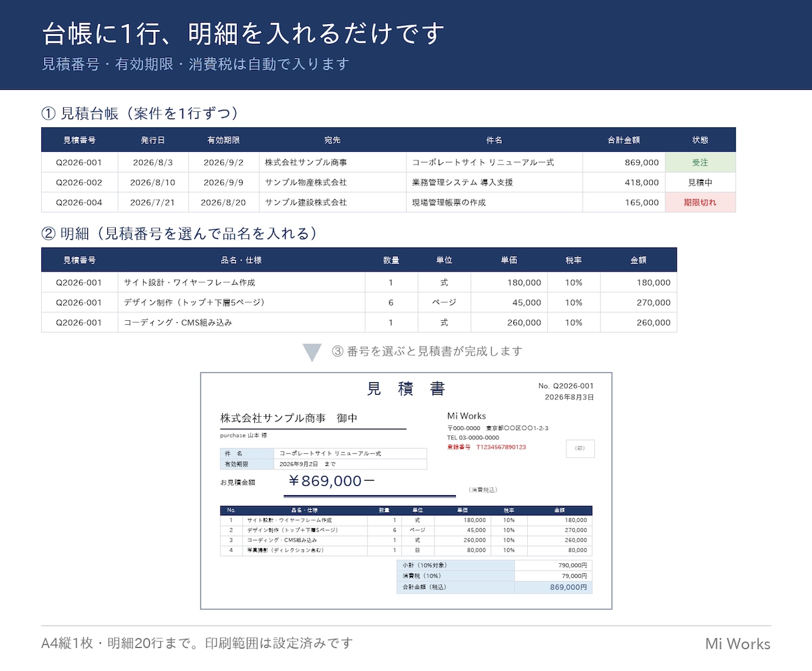Click the heading ② 明細(見積番号を選んで品名を入れる)
This screenshot has height=671, width=812.
point(179,234)
